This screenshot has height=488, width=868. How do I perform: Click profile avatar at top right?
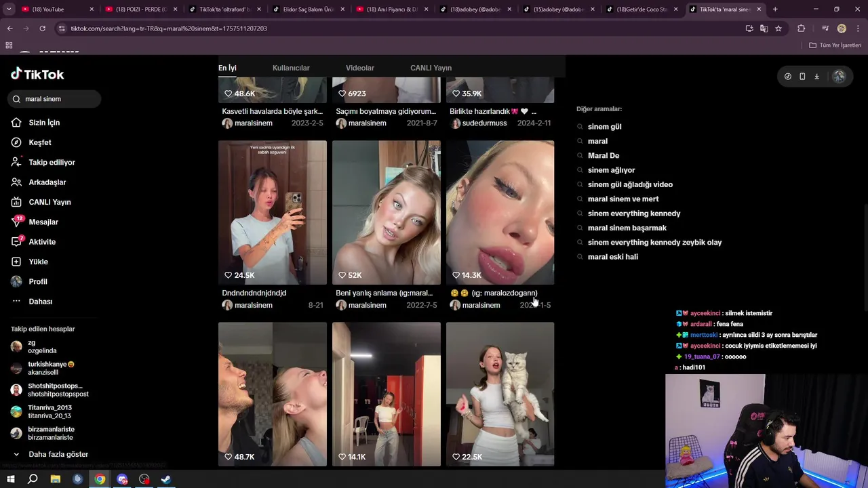click(x=839, y=77)
